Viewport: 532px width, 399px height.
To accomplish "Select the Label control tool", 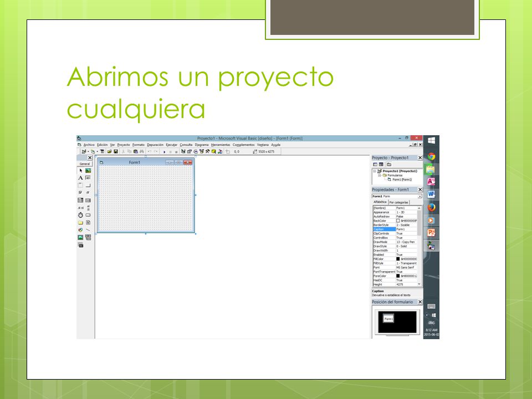I will point(81,178).
